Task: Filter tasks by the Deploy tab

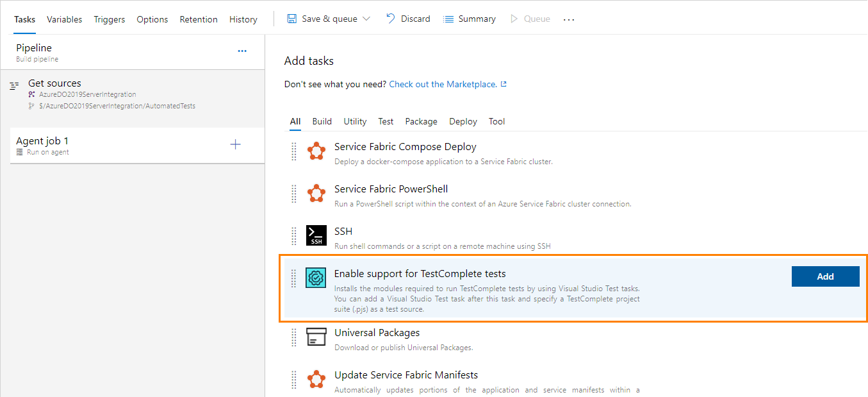Action: (463, 121)
